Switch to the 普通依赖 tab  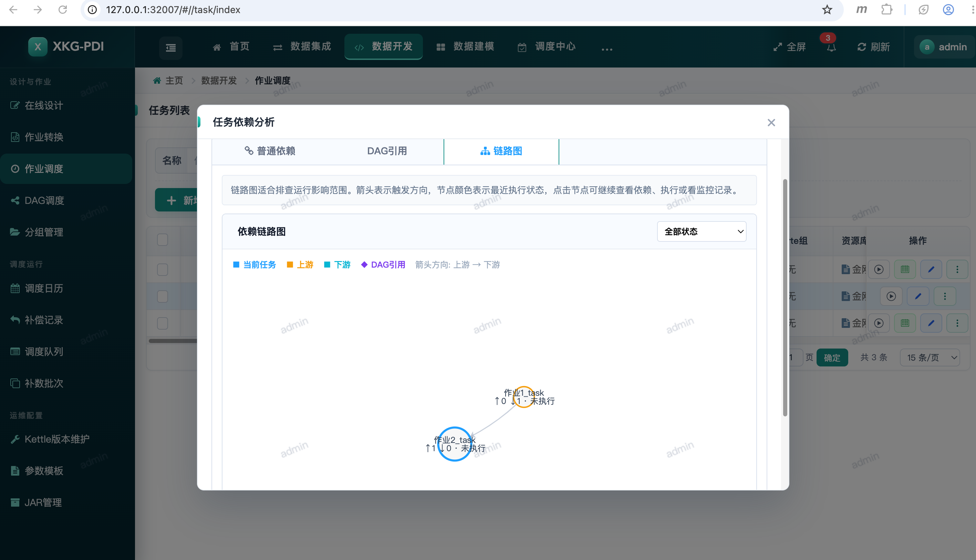270,151
